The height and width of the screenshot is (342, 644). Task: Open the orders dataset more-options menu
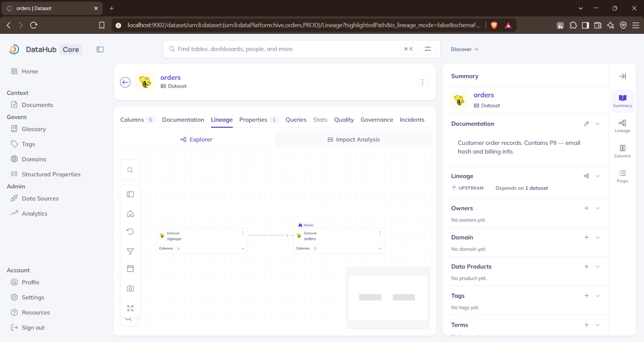422,82
